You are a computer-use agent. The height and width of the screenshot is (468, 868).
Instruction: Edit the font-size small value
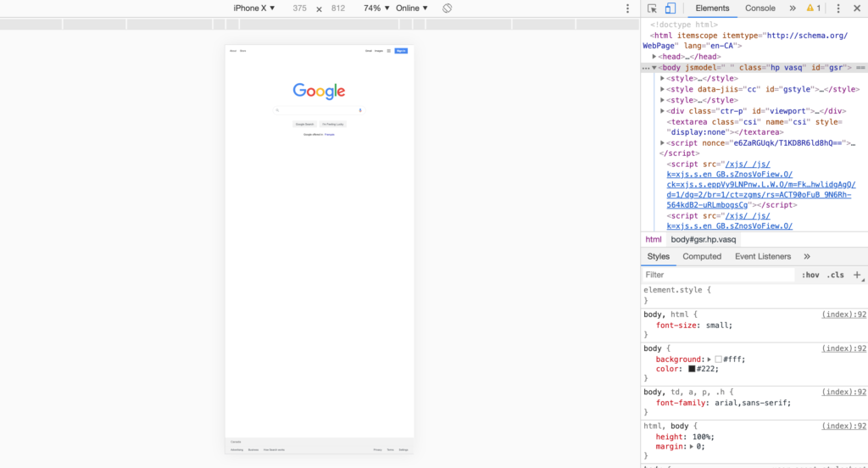click(716, 326)
